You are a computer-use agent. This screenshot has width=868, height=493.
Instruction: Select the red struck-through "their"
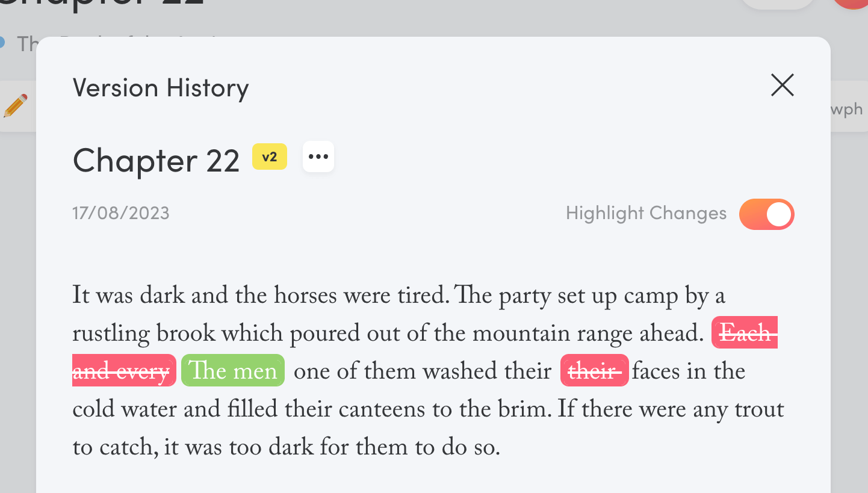point(595,371)
